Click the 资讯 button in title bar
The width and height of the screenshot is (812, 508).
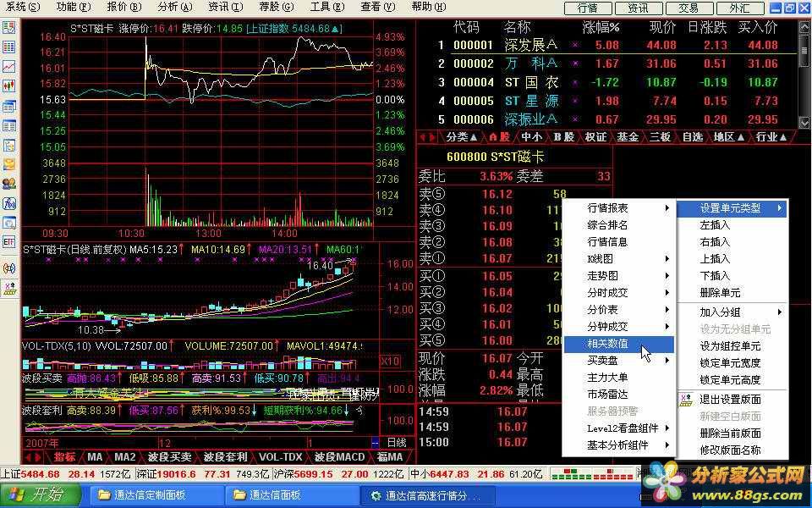coord(638,8)
